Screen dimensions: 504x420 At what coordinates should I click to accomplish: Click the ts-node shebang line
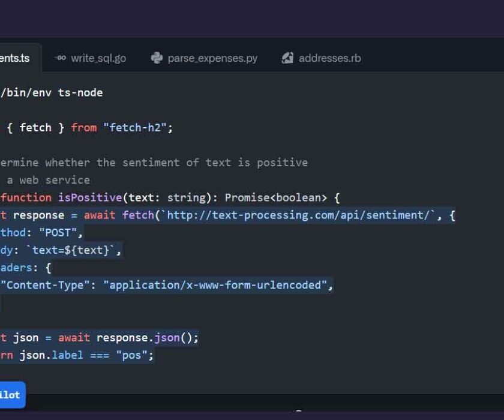pos(52,92)
